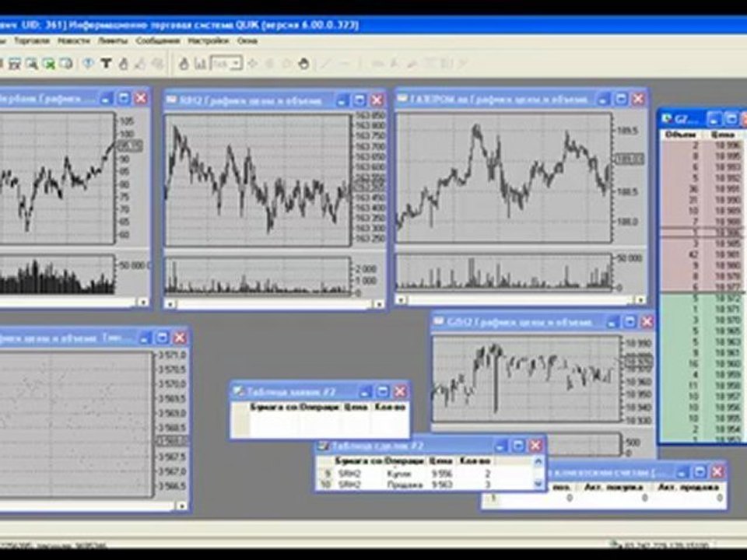Click the GZ order book window title icon
747x560 pixels.
coord(667,117)
